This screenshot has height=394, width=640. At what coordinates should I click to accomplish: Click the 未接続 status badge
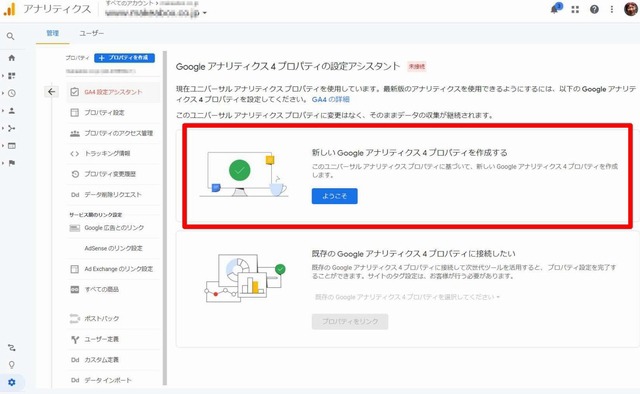[417, 67]
